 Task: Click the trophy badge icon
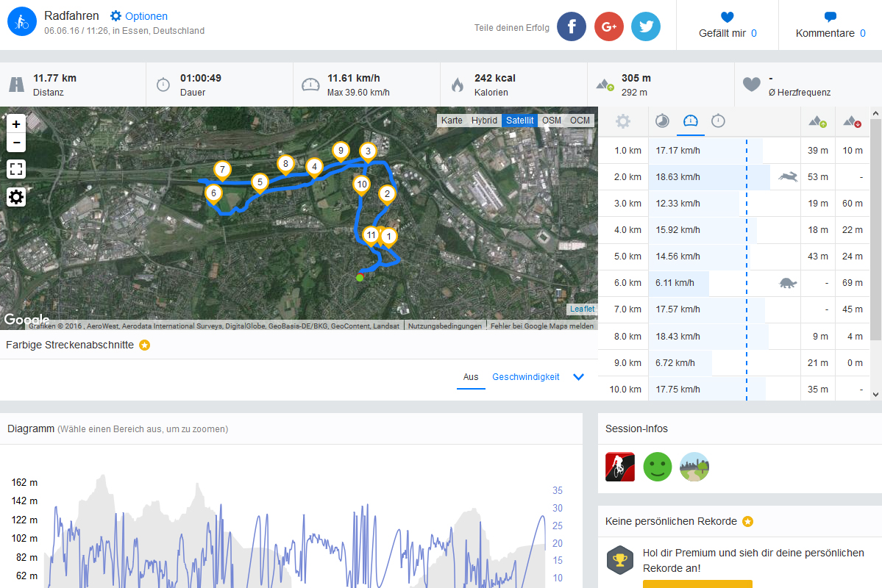click(x=620, y=560)
